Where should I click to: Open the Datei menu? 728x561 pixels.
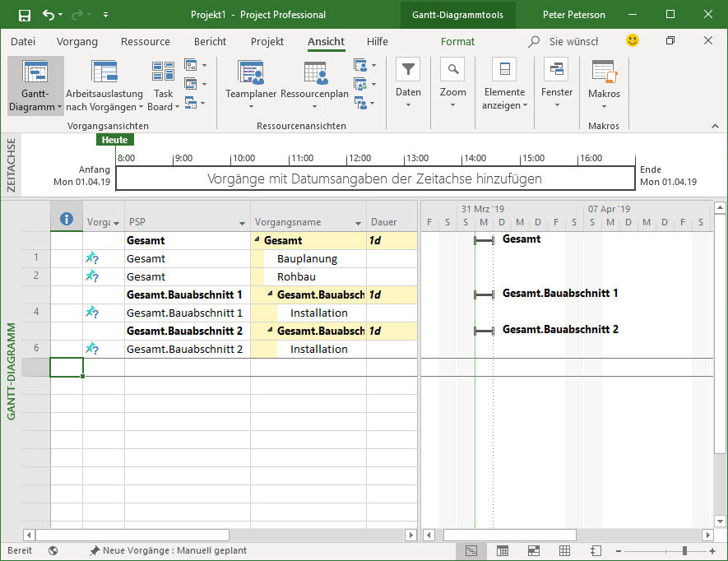pos(23,42)
